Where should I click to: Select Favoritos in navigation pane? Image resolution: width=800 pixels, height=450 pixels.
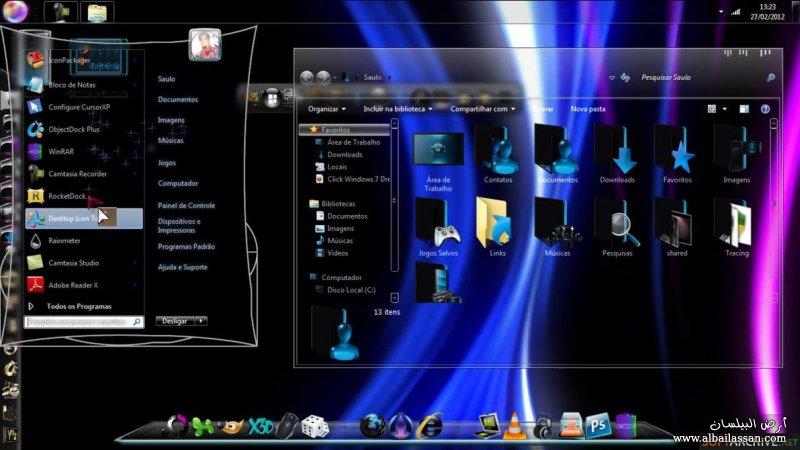345,130
